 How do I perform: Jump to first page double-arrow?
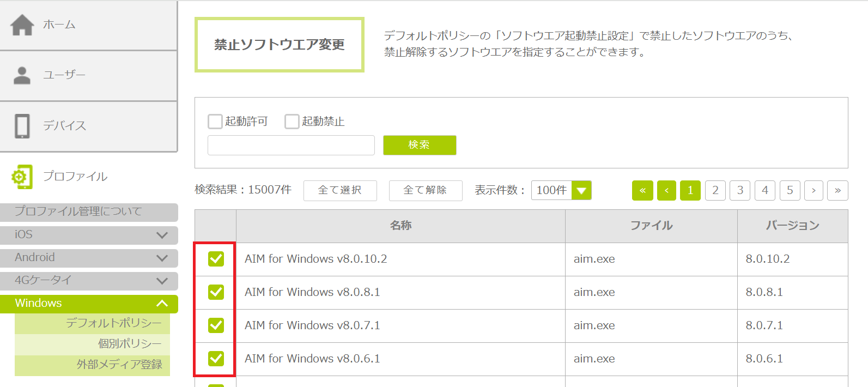point(642,190)
